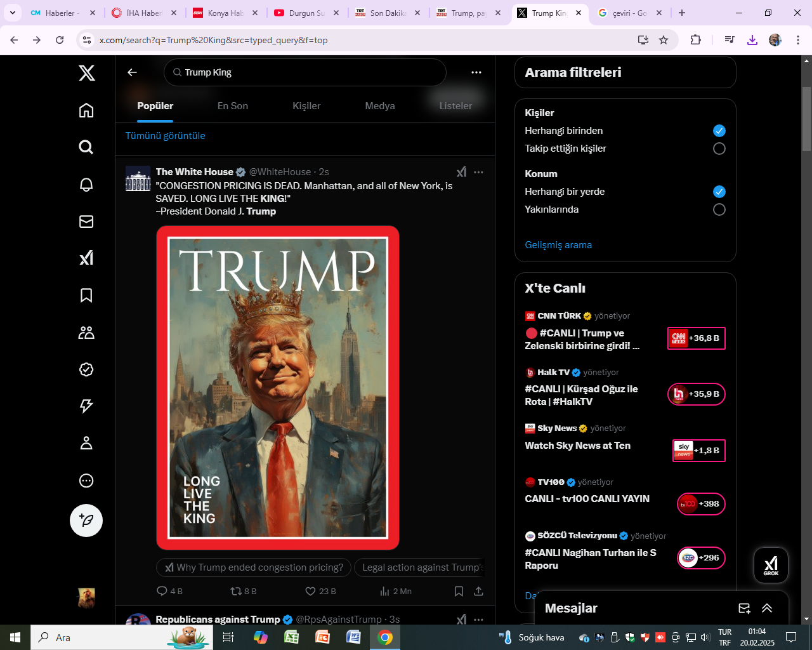Image resolution: width=812 pixels, height=650 pixels.
Task: Join tv100 live broadcast badge
Action: [x=701, y=504]
